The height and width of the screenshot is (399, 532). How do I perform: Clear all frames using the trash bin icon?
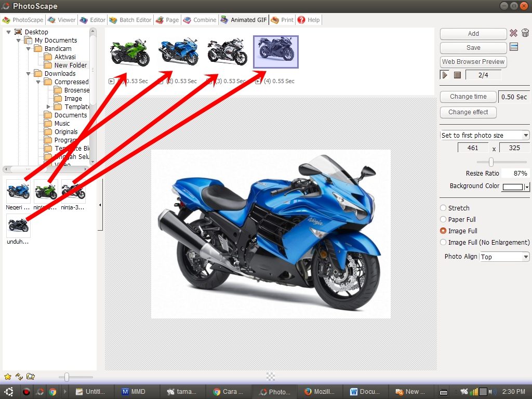click(525, 33)
